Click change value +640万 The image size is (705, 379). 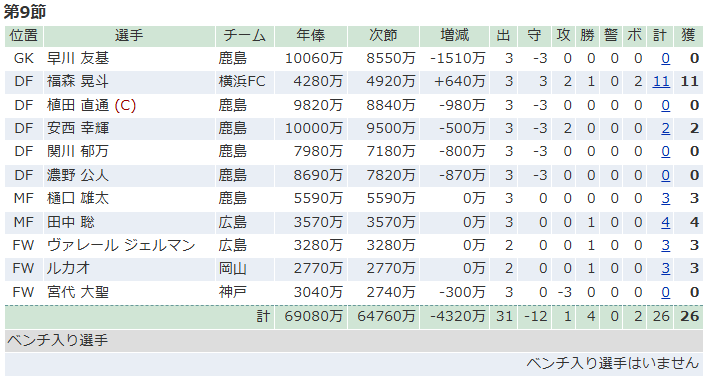click(460, 81)
